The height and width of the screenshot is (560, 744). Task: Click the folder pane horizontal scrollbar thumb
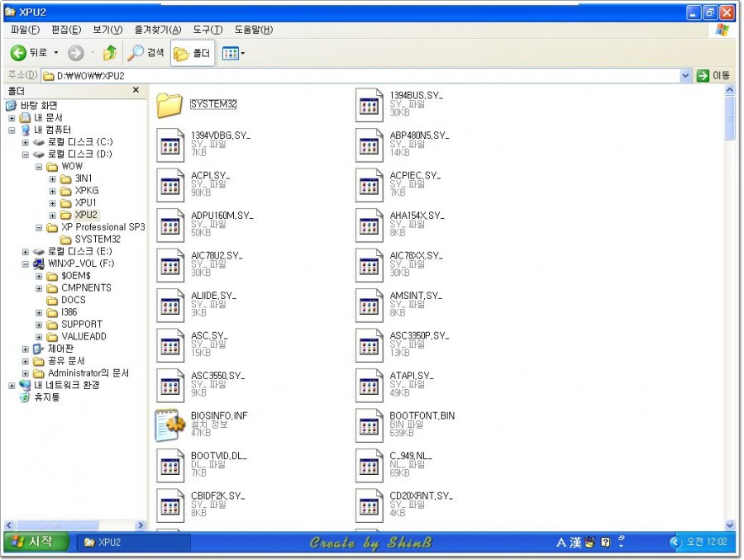coord(57,525)
